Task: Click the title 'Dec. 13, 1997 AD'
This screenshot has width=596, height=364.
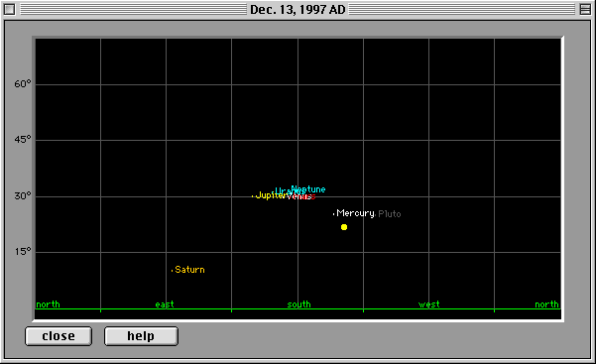Action: pyautogui.click(x=298, y=10)
